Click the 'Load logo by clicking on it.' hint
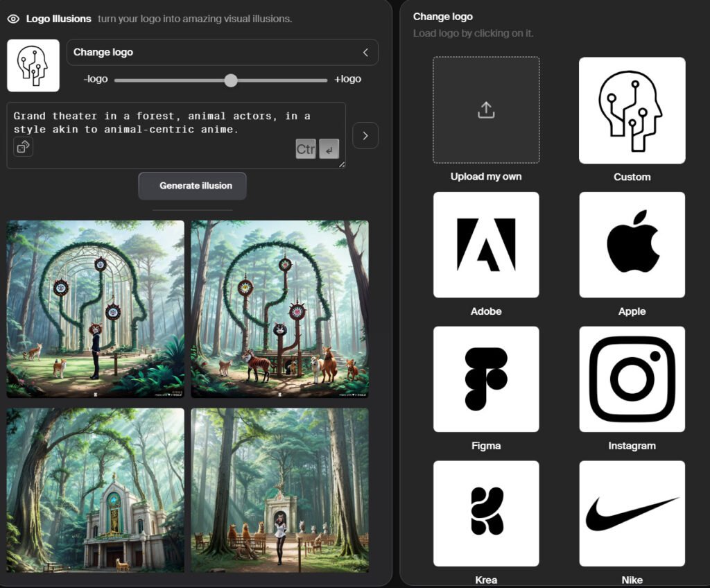 click(x=473, y=33)
